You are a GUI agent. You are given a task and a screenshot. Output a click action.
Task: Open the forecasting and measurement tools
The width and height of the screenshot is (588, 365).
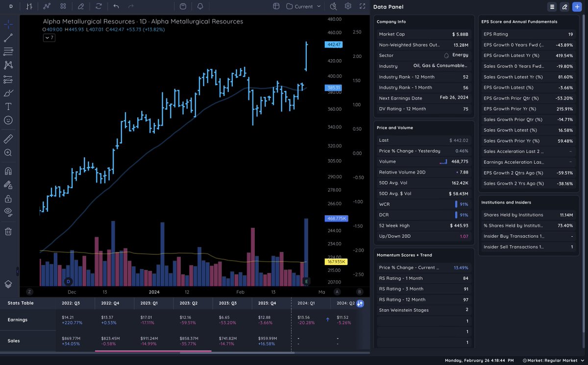click(x=8, y=79)
